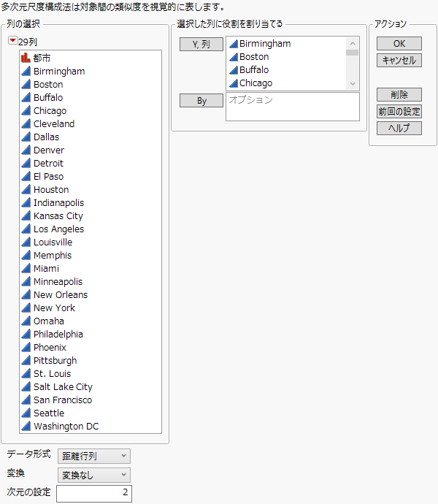The image size is (438, 504).
Task: Click the blue icon next to Los Angeles
Action: point(26,229)
